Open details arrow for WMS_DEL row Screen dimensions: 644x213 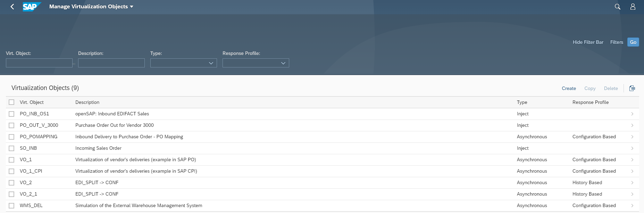pyautogui.click(x=632, y=206)
